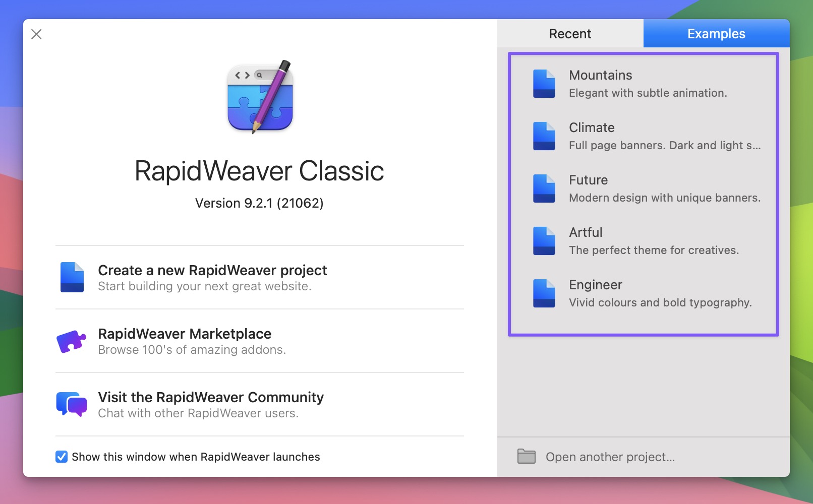
Task: Click the Climate example file icon
Action: pos(544,136)
